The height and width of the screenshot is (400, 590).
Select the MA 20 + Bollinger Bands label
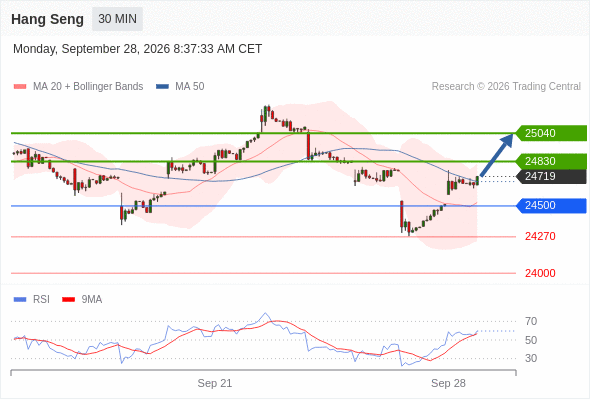88,87
